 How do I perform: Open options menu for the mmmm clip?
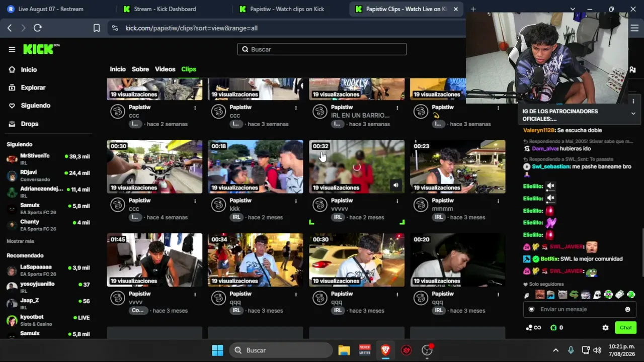click(x=498, y=201)
